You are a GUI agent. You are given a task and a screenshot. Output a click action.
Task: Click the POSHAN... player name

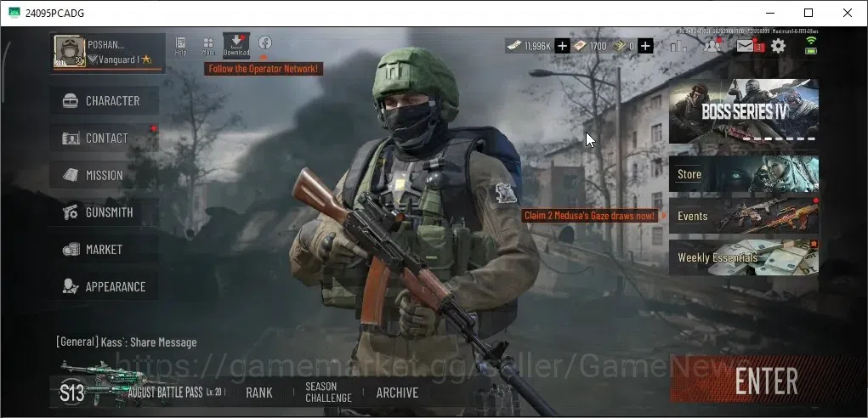click(105, 45)
